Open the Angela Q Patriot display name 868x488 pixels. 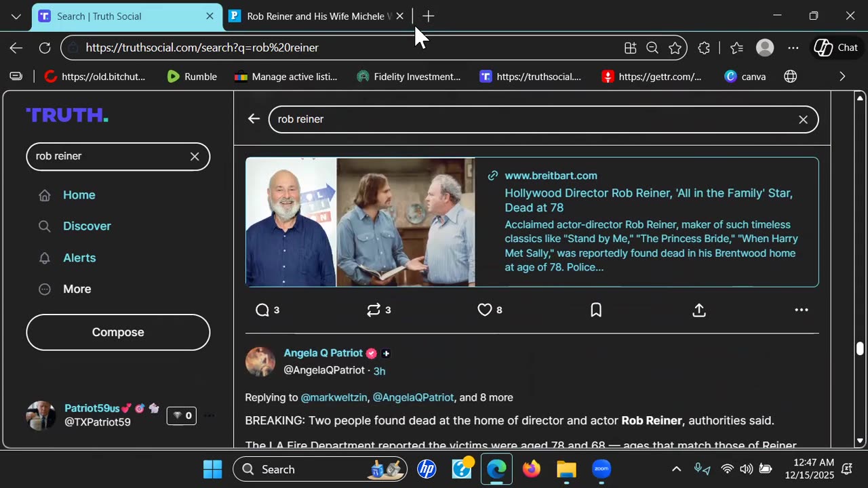click(323, 353)
